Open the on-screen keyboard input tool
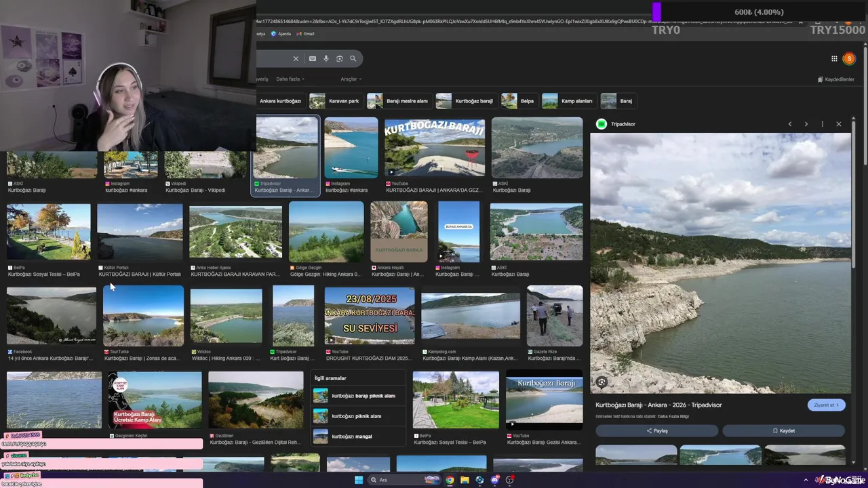868x488 pixels. pos(313,59)
